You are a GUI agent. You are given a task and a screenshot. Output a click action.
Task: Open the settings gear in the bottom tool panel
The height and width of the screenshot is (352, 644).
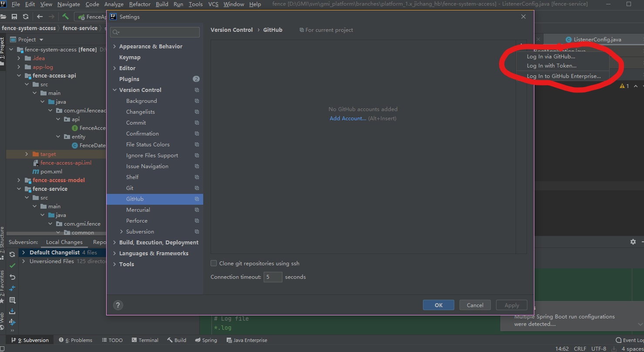[633, 242]
